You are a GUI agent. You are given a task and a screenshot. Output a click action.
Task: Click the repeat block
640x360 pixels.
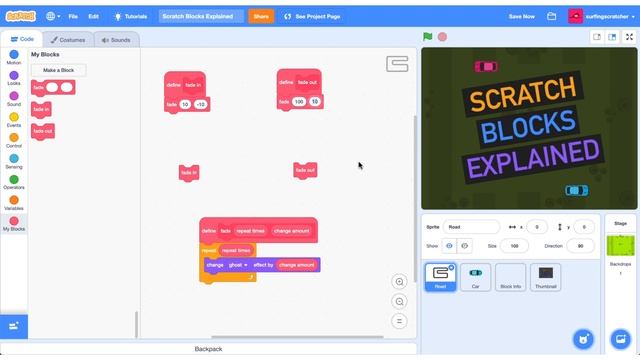[x=209, y=250]
